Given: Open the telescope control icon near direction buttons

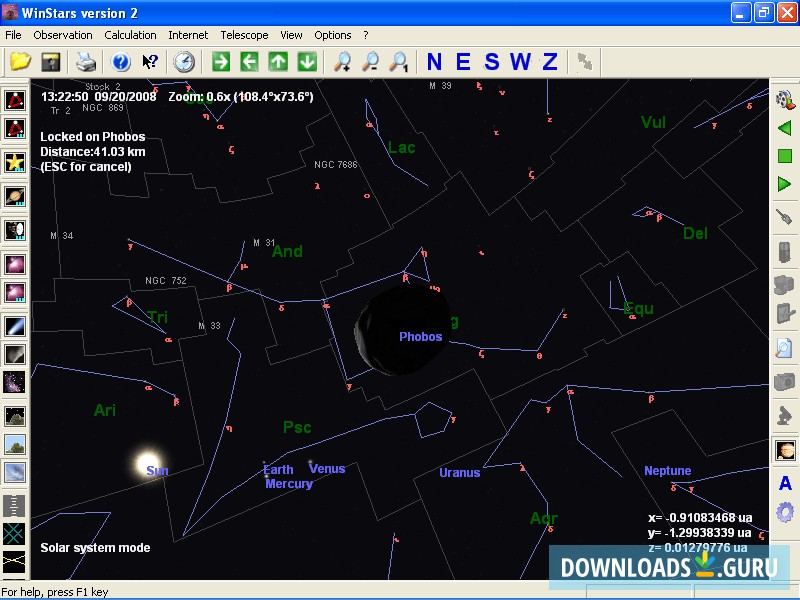Looking at the screenshot, I should [x=583, y=62].
